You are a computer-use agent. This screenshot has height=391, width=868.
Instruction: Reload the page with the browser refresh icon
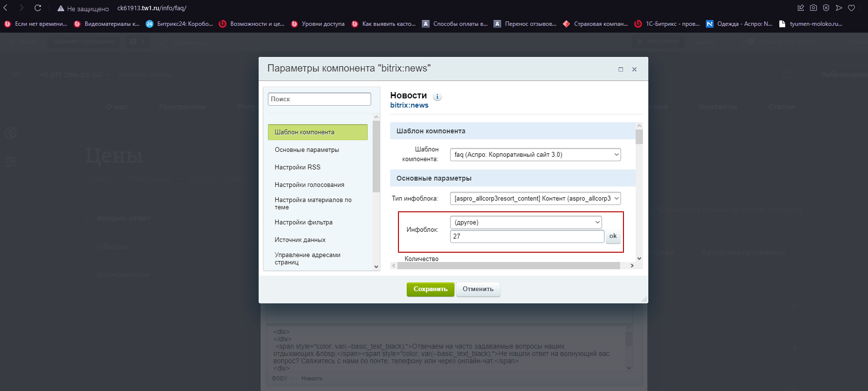(38, 8)
